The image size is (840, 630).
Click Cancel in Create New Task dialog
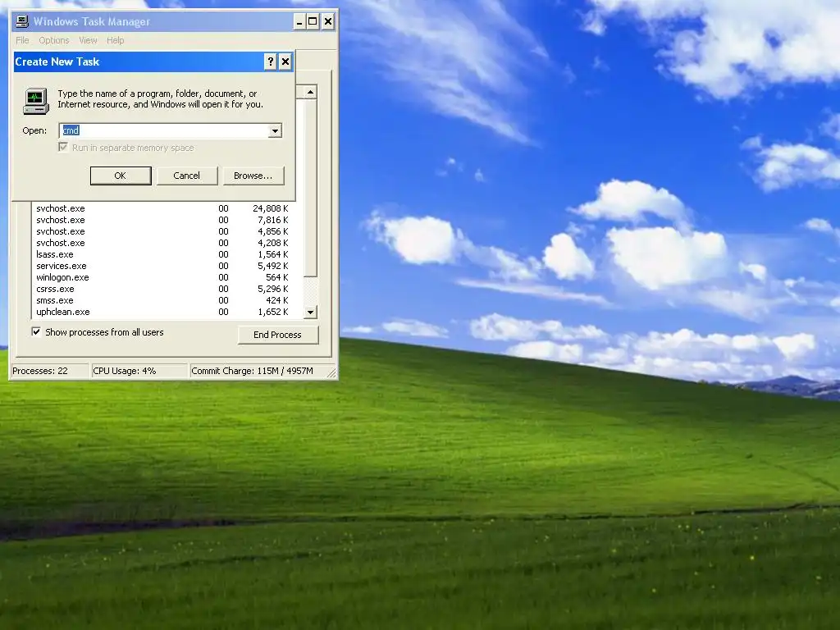point(186,176)
